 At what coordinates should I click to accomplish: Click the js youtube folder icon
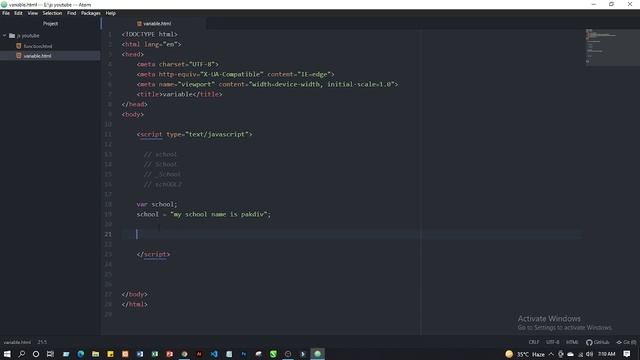point(12,36)
